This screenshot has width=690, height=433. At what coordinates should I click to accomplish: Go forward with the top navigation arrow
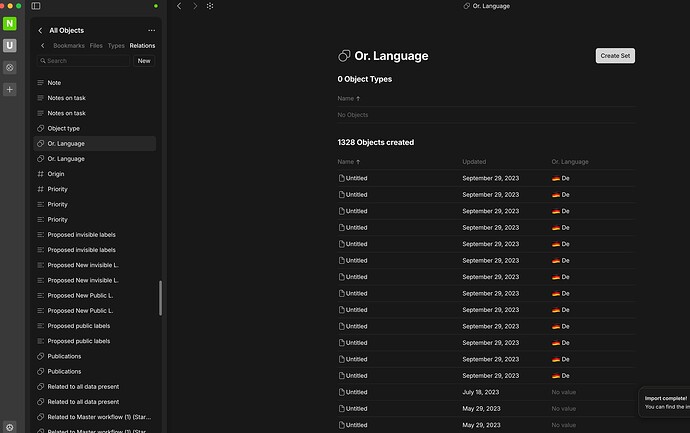(x=195, y=6)
